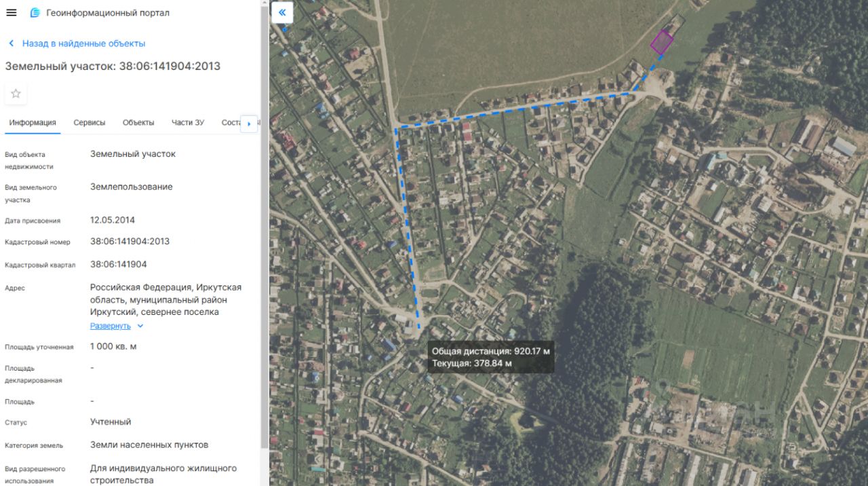Switch to the Сервисы tab

pyautogui.click(x=90, y=123)
